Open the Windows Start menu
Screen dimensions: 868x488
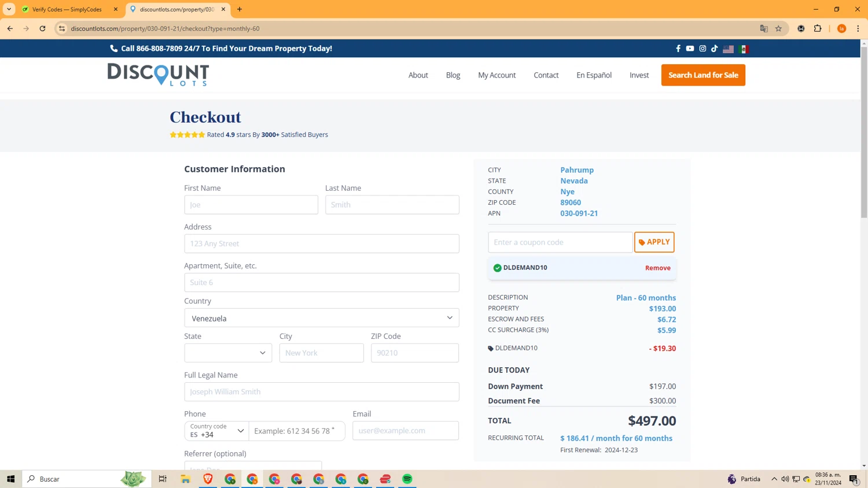(x=10, y=479)
